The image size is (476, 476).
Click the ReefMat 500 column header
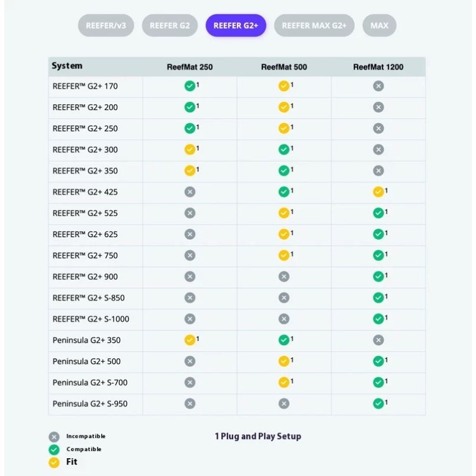[x=284, y=67]
